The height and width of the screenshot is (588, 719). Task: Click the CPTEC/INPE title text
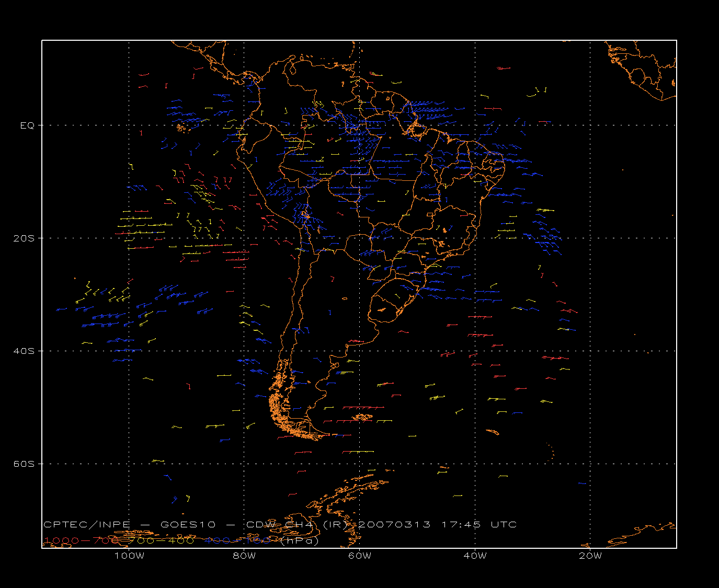click(x=87, y=524)
